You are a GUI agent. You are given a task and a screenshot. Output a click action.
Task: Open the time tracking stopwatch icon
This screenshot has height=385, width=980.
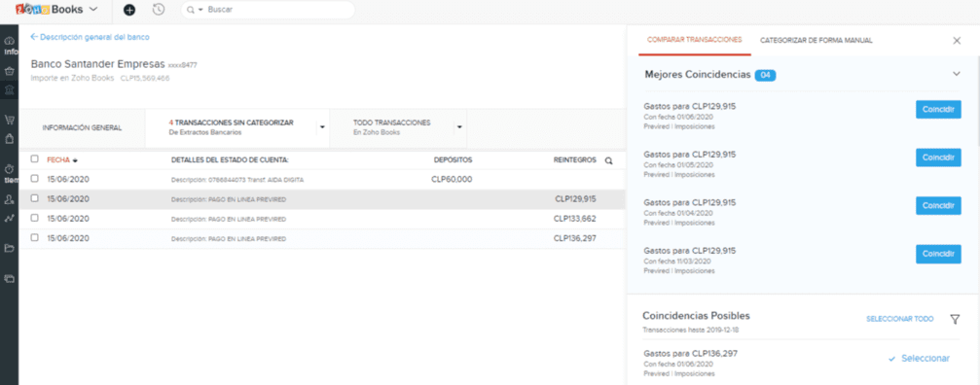[9, 169]
